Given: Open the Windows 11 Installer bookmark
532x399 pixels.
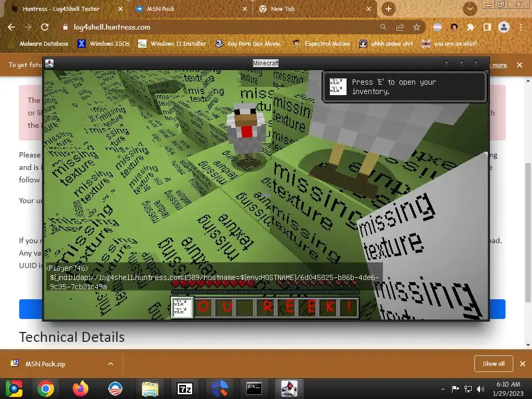Looking at the screenshot, I should click(172, 44).
